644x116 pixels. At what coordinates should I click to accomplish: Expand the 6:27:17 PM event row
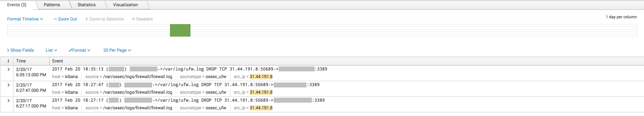point(8,101)
